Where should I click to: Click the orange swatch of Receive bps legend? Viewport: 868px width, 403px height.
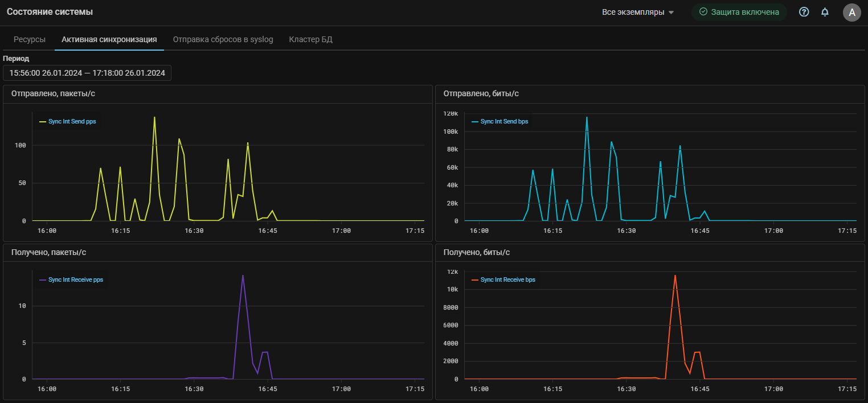(x=475, y=280)
